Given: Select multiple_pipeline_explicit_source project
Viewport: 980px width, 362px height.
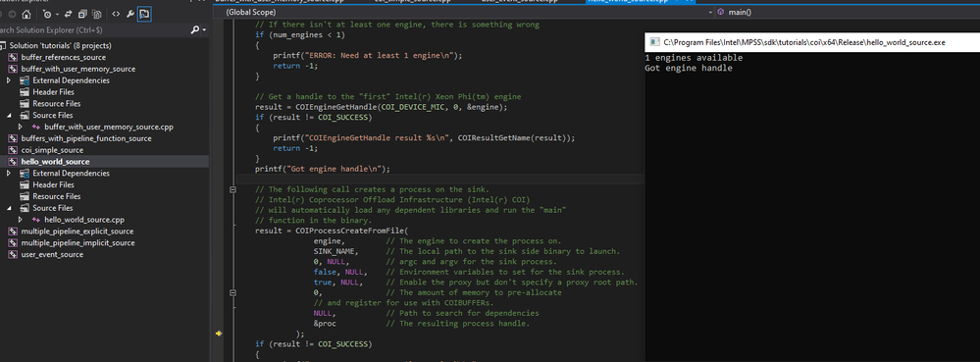Looking at the screenshot, I should coord(77,232).
